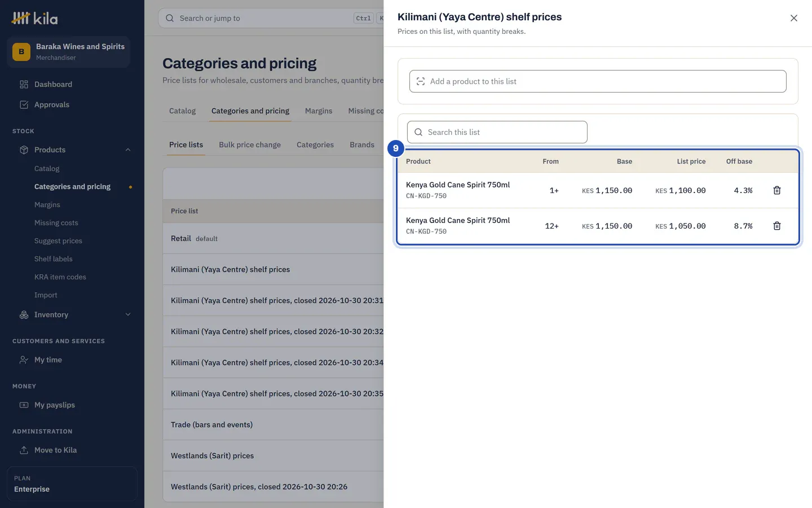Focus the Search this list field

(497, 132)
